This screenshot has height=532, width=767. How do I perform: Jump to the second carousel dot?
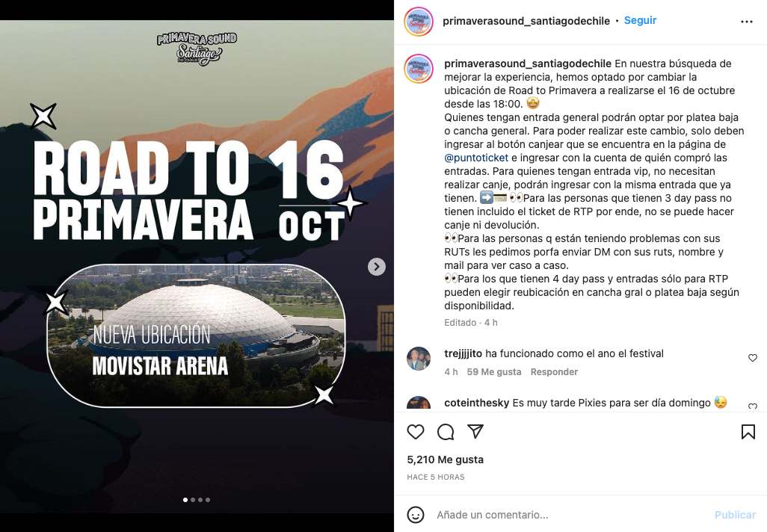(x=193, y=500)
